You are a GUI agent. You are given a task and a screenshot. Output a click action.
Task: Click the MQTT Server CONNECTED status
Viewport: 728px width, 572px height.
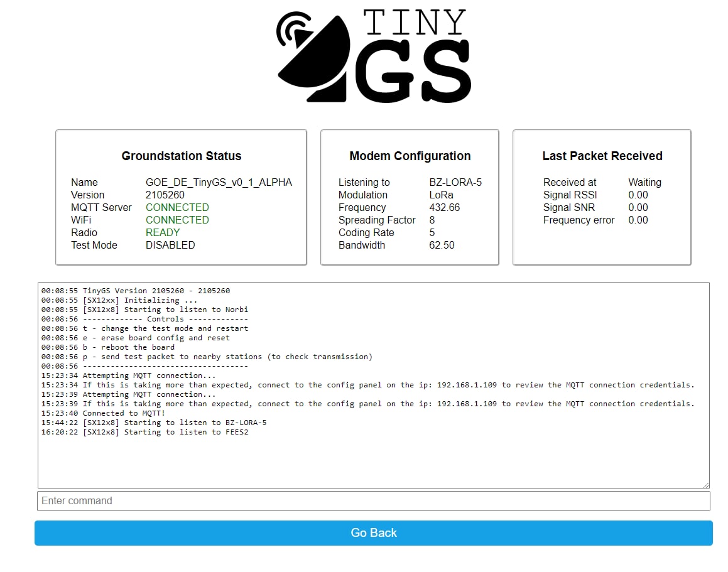(177, 207)
